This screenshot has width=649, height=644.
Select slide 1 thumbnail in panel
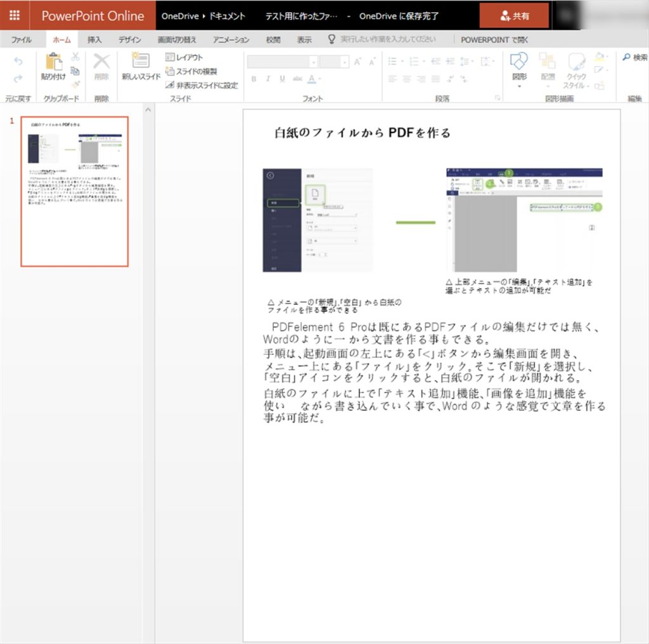[x=74, y=191]
